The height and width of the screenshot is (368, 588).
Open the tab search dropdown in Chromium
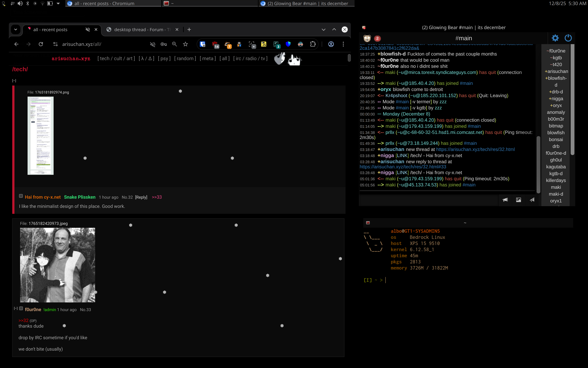(15, 29)
